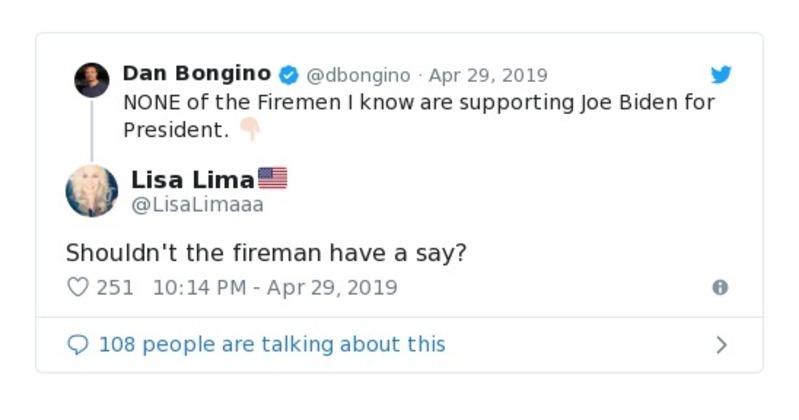Click the pointing-down hand emoji

249,130
